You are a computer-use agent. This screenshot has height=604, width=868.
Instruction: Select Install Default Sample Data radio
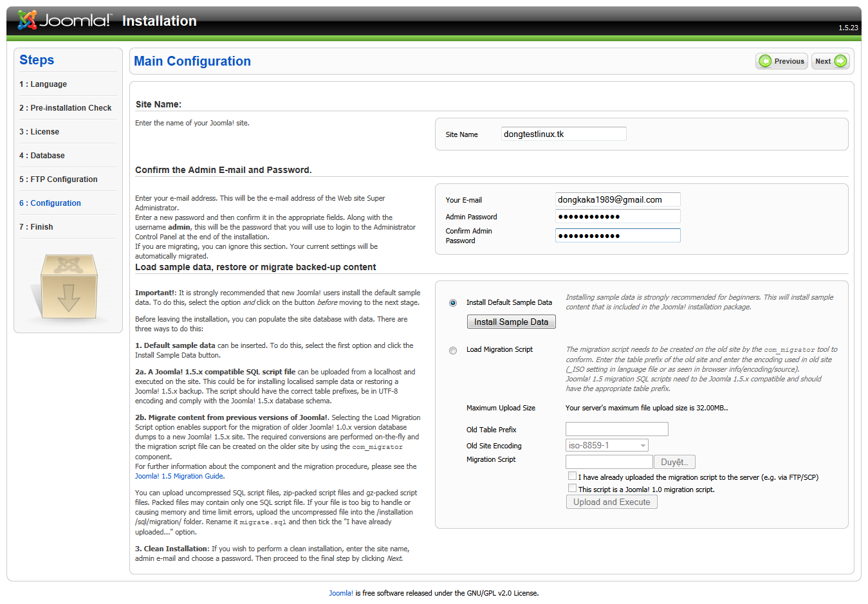click(453, 303)
